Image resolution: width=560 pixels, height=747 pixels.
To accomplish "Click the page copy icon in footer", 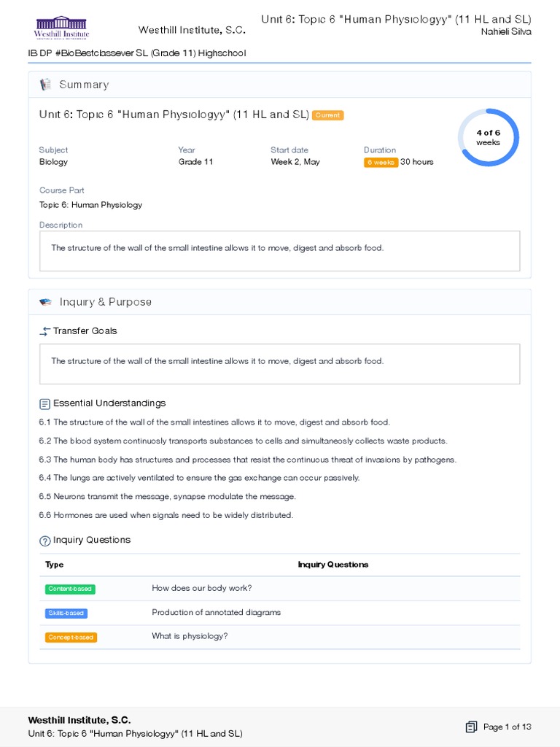I will (x=471, y=727).
